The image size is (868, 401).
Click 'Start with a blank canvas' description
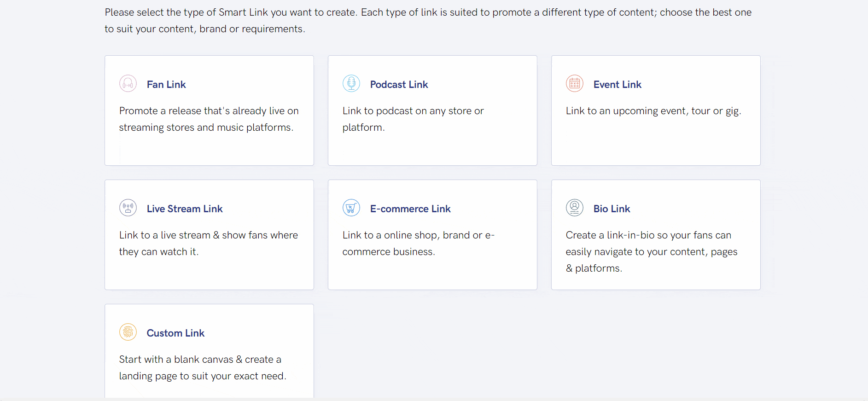[203, 368]
